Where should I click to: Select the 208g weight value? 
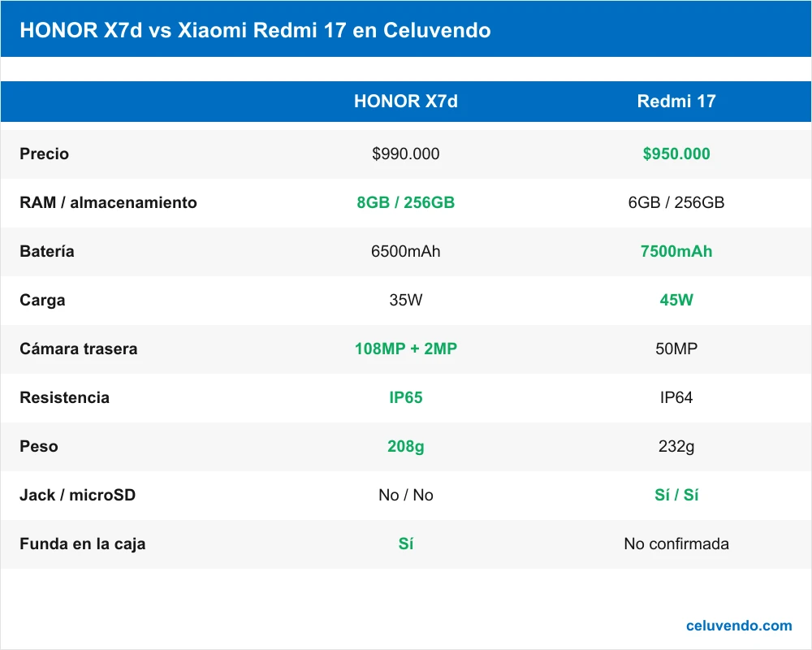[x=405, y=446]
